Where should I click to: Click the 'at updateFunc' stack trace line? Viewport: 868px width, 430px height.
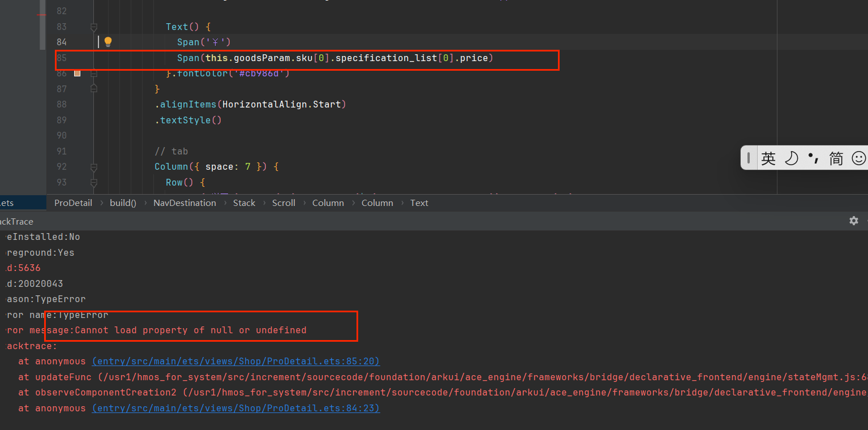(443, 377)
